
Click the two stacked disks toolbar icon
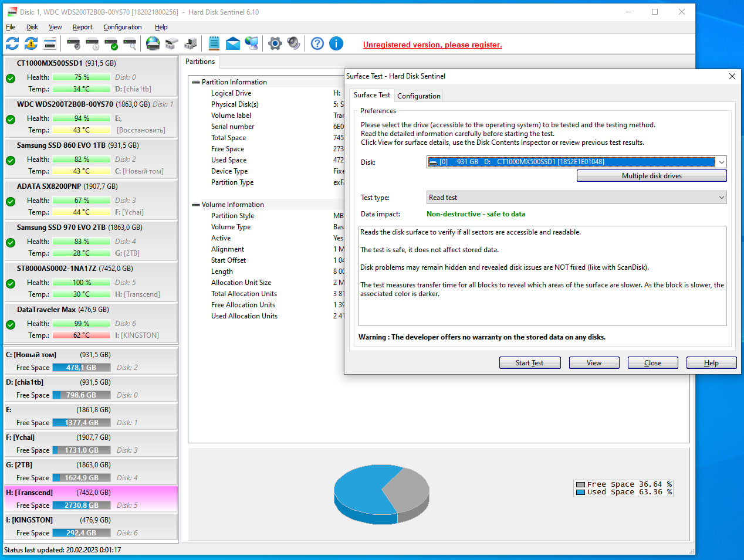coord(171,43)
